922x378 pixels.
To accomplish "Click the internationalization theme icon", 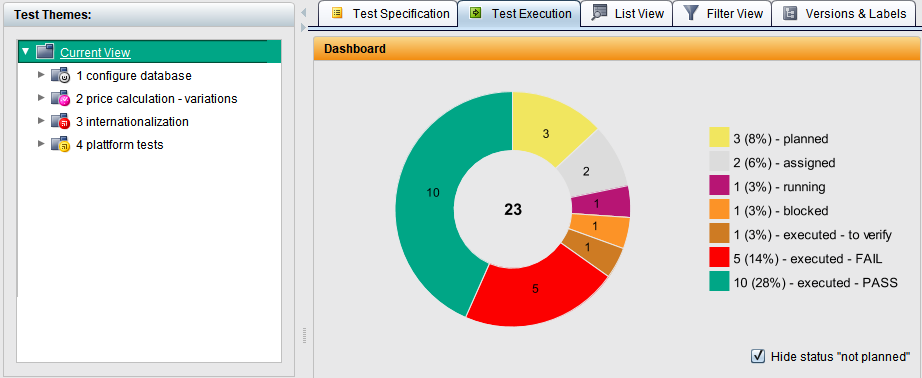I will point(60,122).
